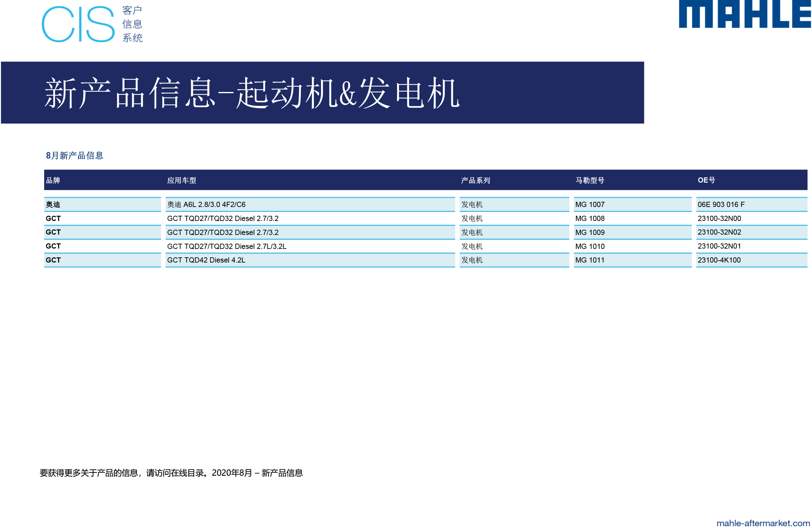Select the title 新产品信息–起动机&发电机
The width and height of the screenshot is (812, 528).
(x=252, y=93)
